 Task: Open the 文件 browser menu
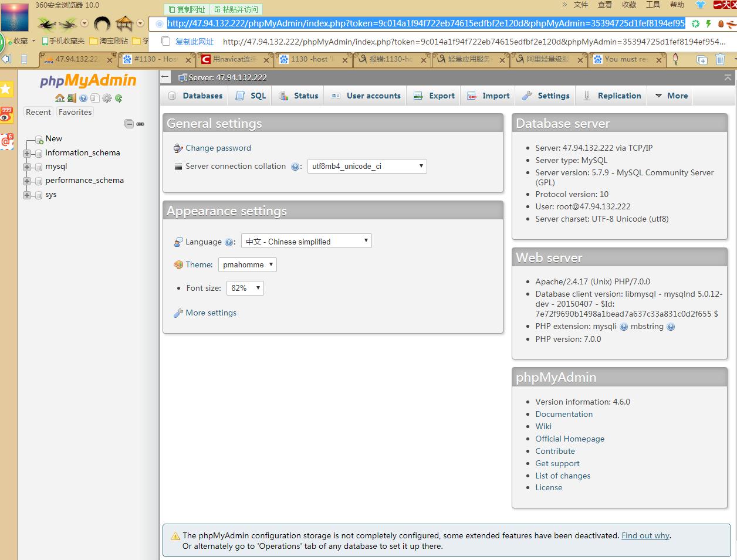coord(581,5)
